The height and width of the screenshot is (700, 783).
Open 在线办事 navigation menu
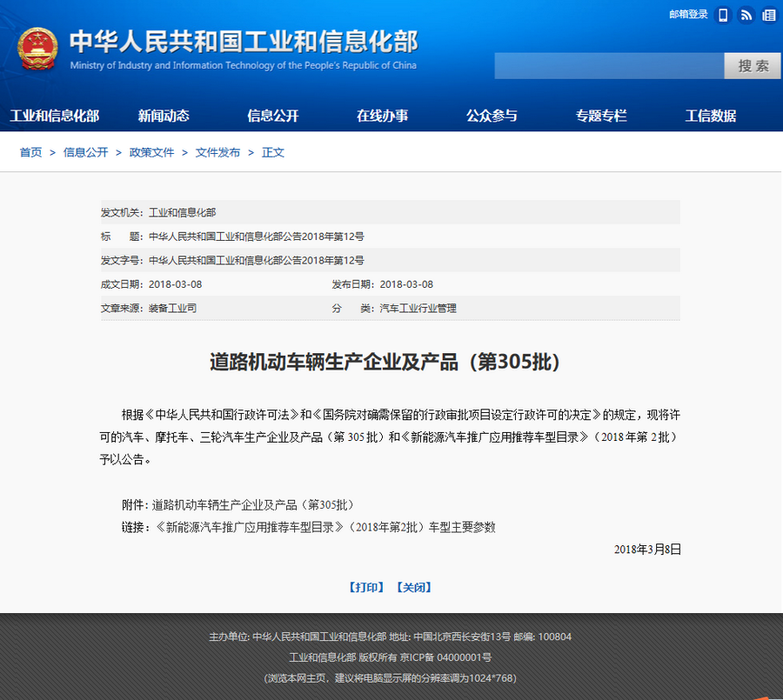[x=383, y=116]
